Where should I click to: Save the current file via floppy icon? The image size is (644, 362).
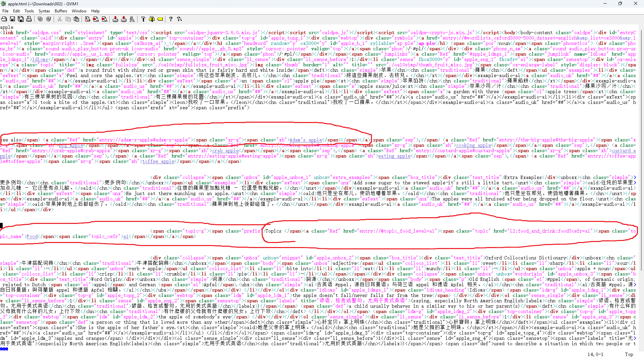click(x=12, y=19)
